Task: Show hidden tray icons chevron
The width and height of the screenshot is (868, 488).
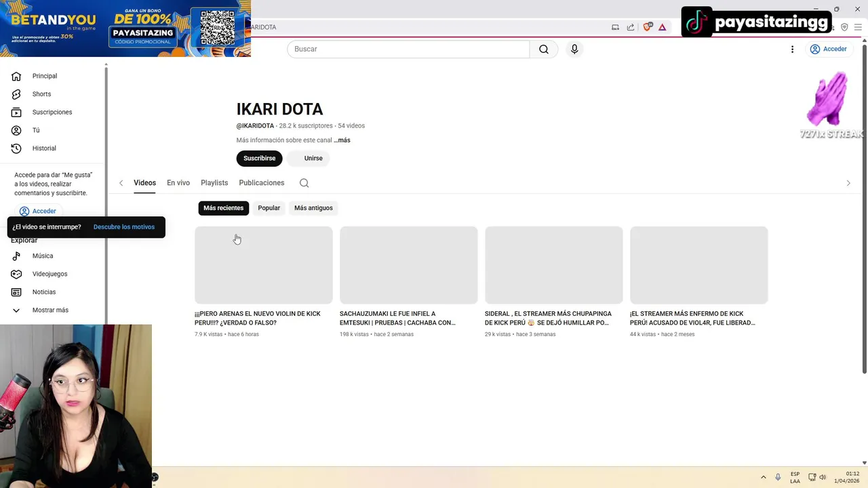Action: coord(764,477)
